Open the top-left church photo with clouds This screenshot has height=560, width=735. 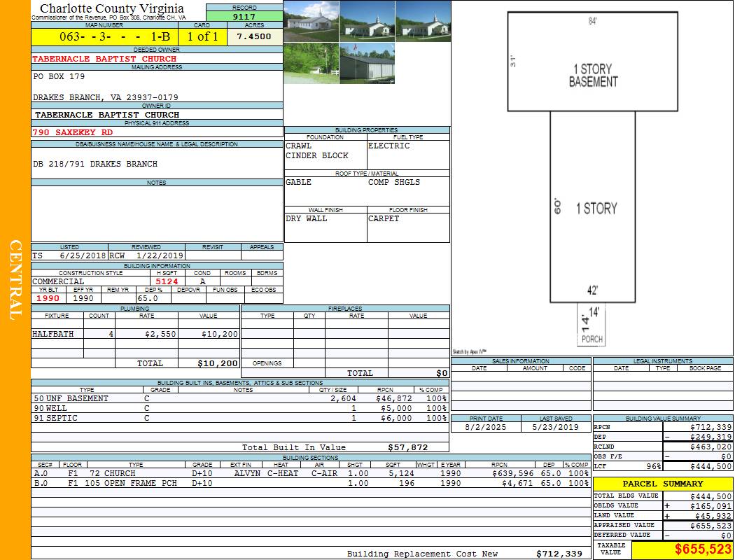coord(311,21)
